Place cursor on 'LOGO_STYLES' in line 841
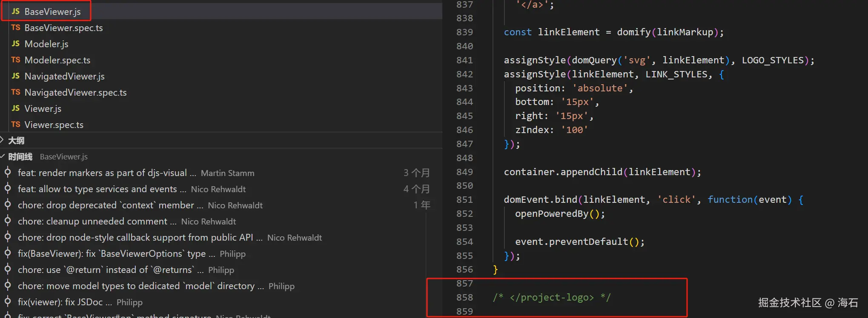This screenshot has width=868, height=318. (x=773, y=60)
